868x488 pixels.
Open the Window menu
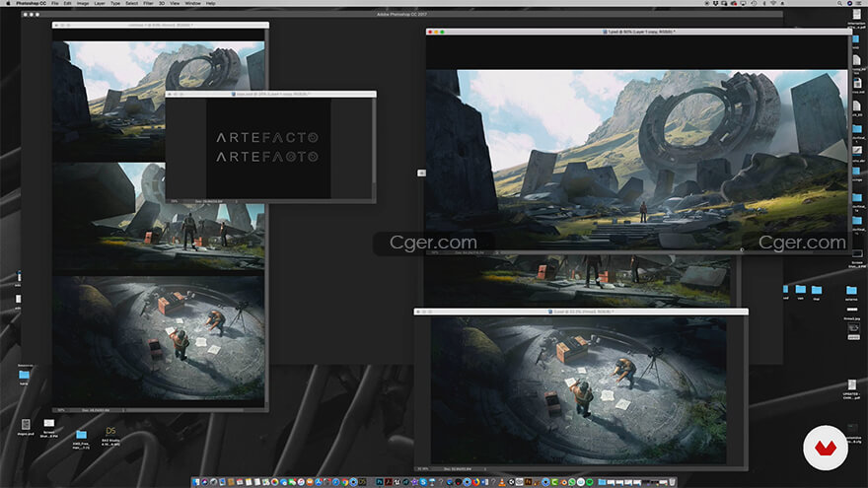tap(192, 3)
